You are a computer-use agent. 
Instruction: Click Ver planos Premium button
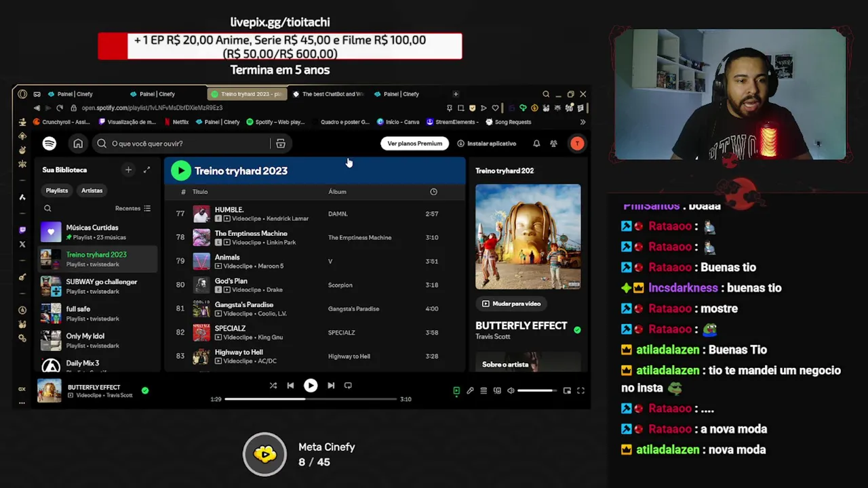415,144
